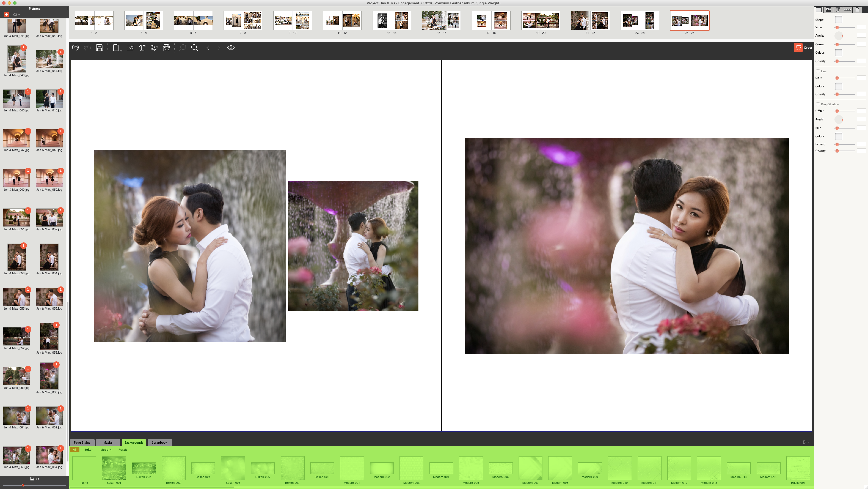
Task: Open the Shape picker box
Action: (839, 20)
